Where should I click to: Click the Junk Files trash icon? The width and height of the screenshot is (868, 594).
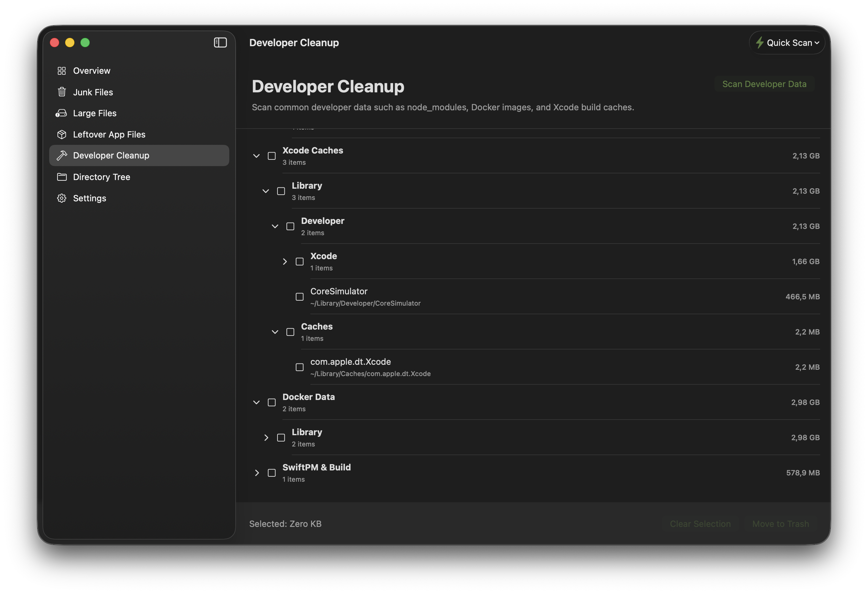(61, 92)
